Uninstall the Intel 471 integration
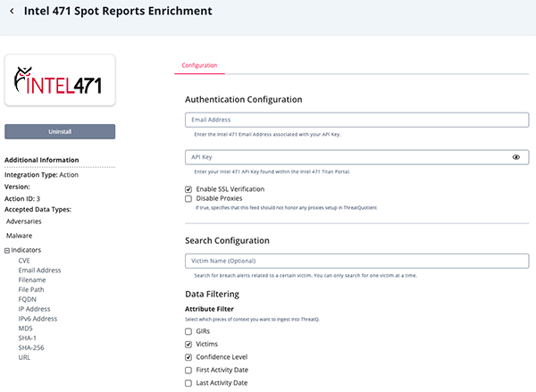536x392 pixels. click(x=60, y=131)
